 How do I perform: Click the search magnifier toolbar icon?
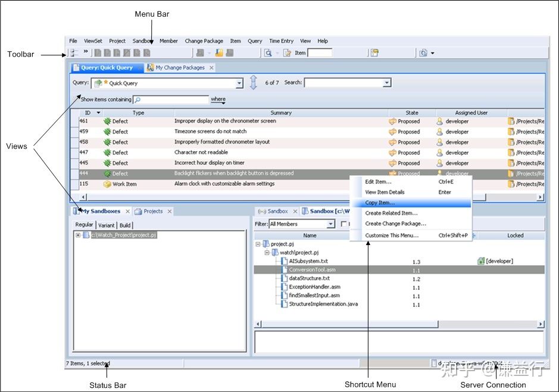[268, 53]
